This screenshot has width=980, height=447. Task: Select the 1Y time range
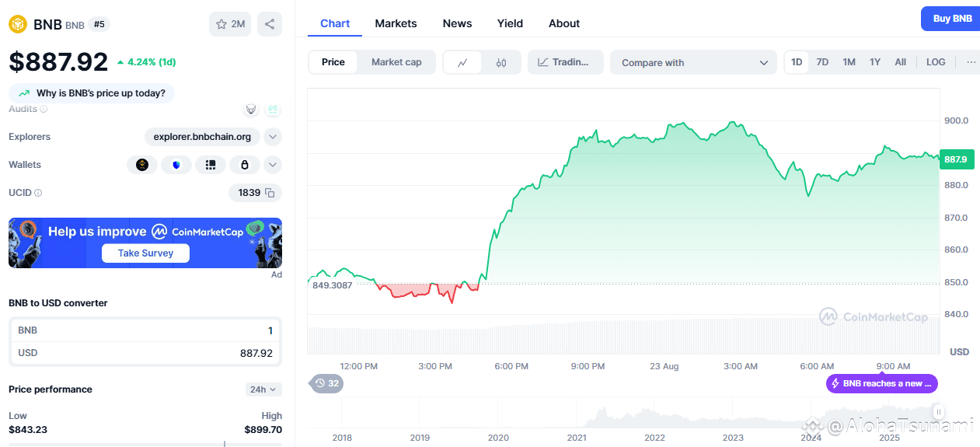(x=875, y=62)
